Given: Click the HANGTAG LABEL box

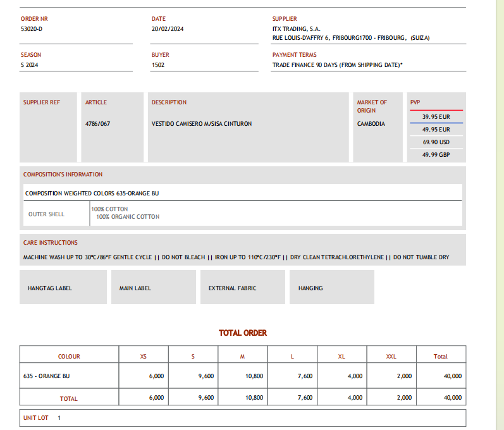Looking at the screenshot, I should [x=63, y=288].
